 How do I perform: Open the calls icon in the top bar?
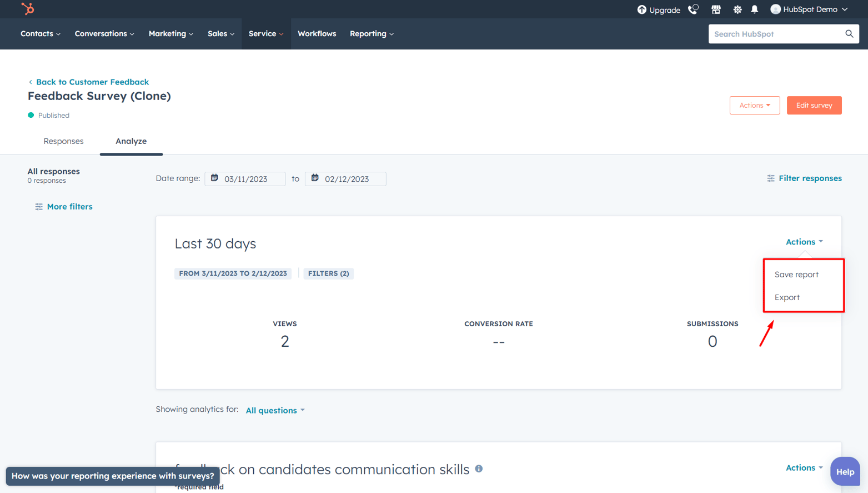(x=694, y=9)
